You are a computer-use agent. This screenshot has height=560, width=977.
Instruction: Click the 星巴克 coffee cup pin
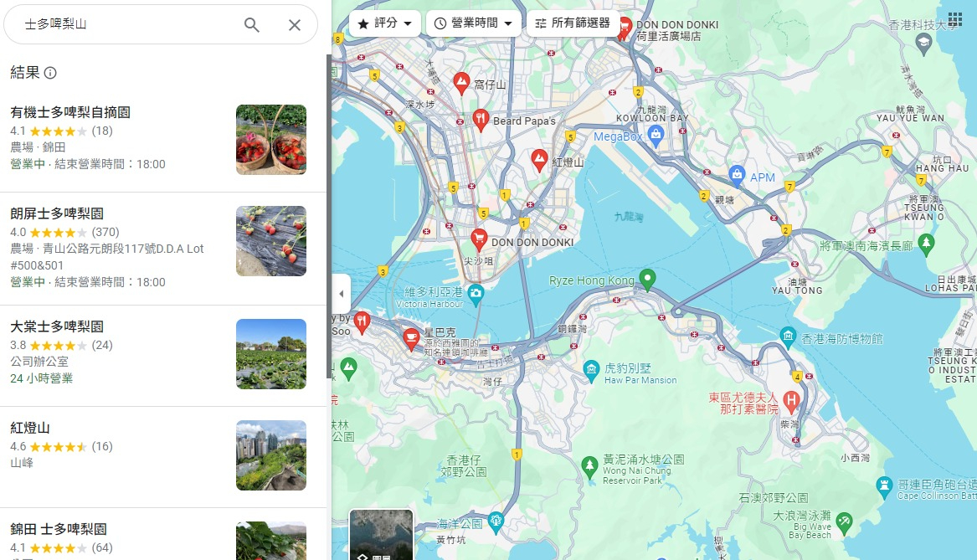click(410, 340)
